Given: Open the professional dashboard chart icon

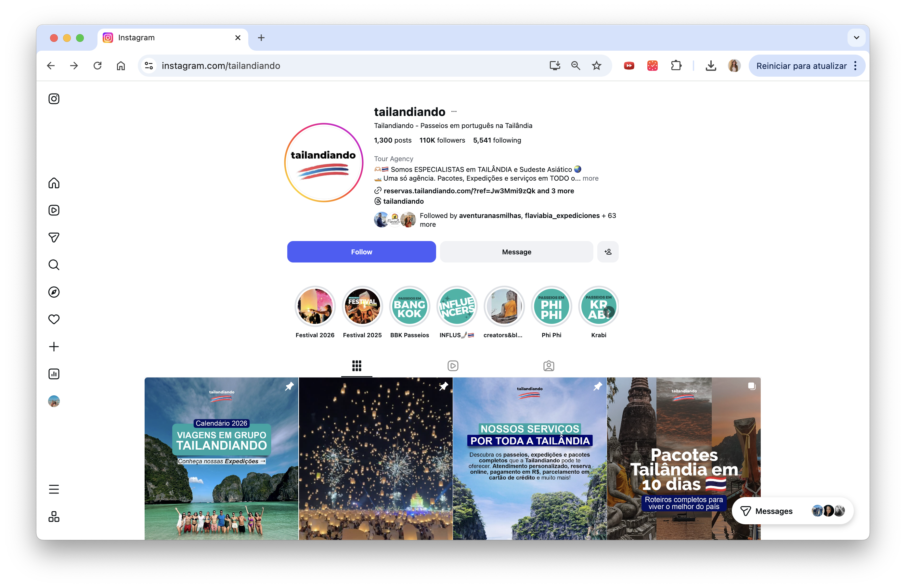Looking at the screenshot, I should coord(54,374).
